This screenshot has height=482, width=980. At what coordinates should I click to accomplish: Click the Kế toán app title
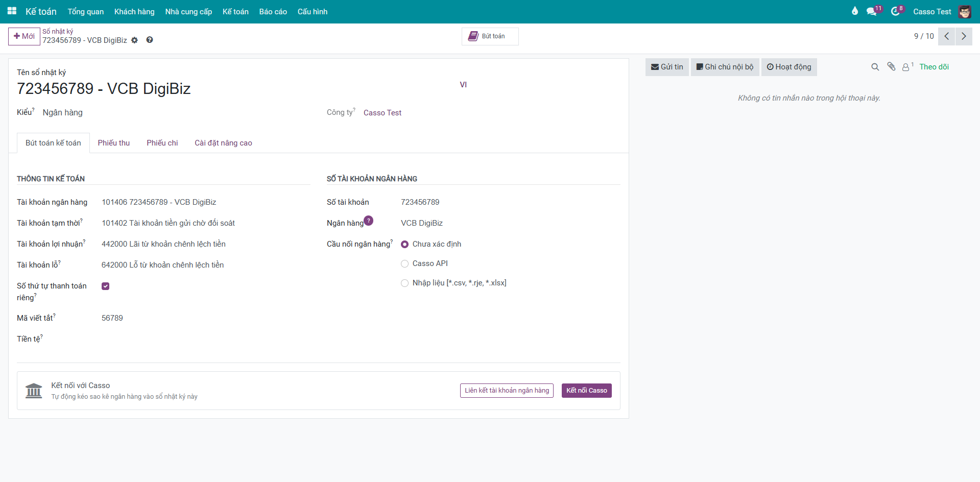click(x=41, y=12)
